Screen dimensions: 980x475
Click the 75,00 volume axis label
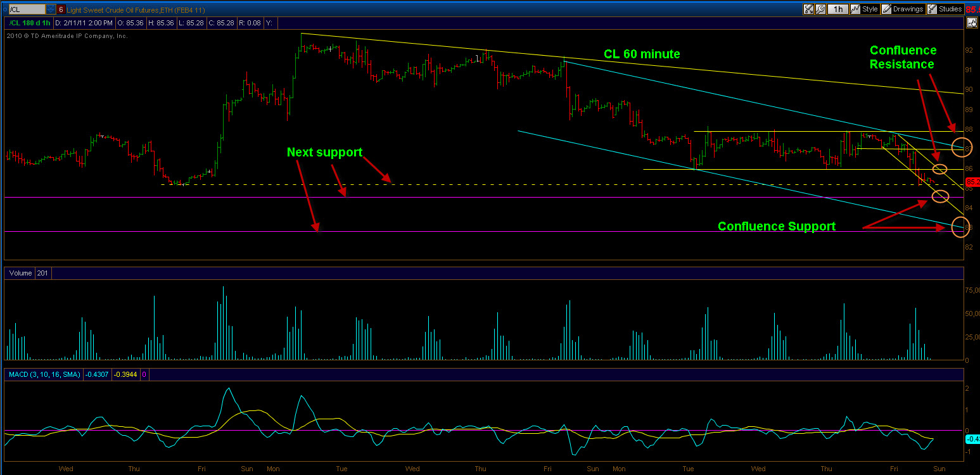coord(972,290)
